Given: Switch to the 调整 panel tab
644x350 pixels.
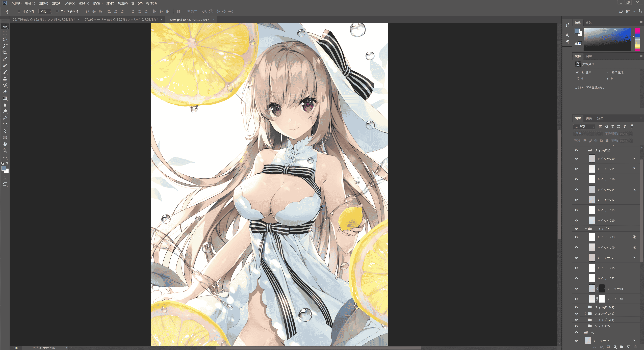Looking at the screenshot, I should (x=589, y=56).
